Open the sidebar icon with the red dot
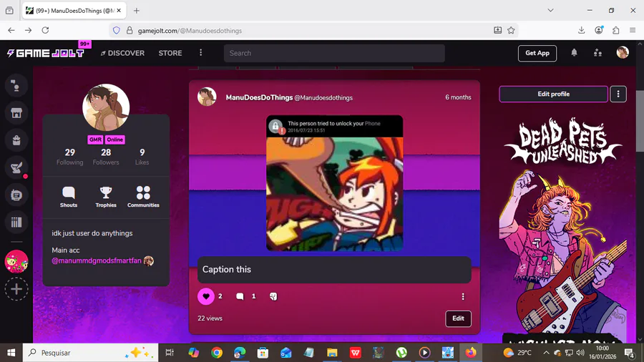The height and width of the screenshot is (362, 644). [16, 168]
